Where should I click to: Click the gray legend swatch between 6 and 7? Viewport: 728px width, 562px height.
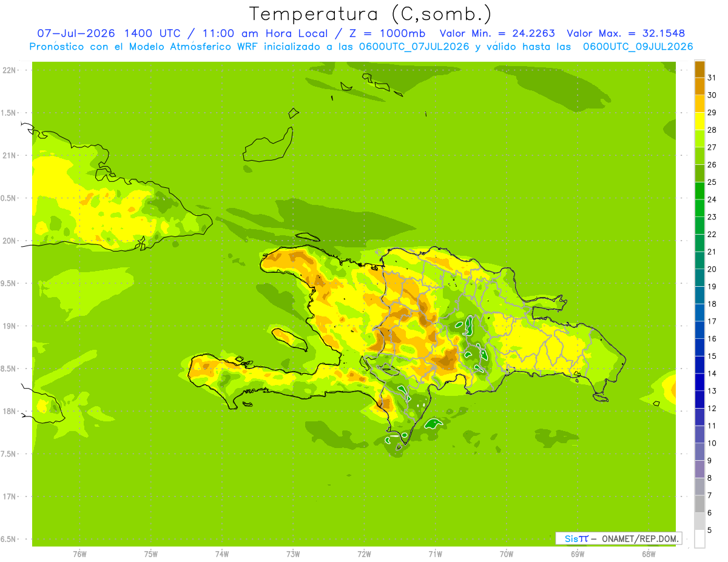pyautogui.click(x=699, y=504)
